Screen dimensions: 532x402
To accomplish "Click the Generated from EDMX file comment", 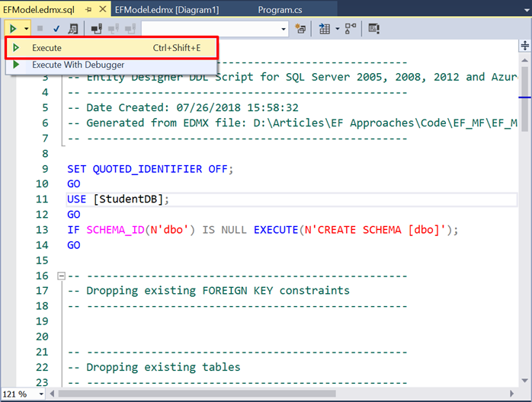I will pyautogui.click(x=293, y=123).
